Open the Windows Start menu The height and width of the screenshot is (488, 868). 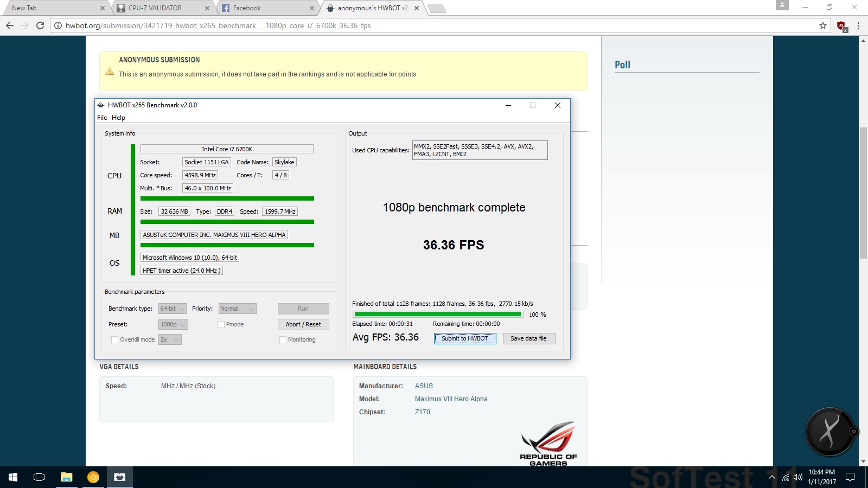[x=13, y=477]
